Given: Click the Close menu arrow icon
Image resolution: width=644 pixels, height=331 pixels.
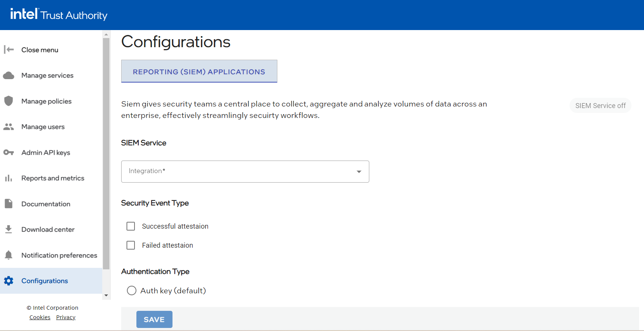Looking at the screenshot, I should (9, 49).
